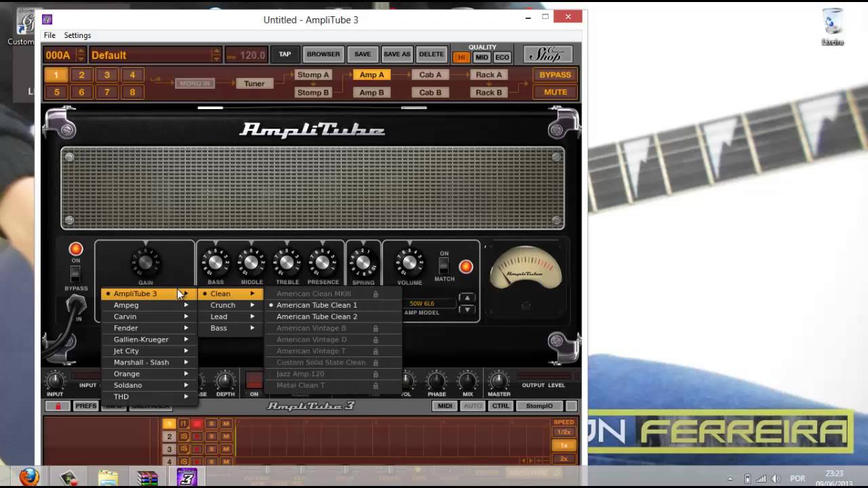Open volume control in system tray
This screenshot has height=488, width=868.
(776, 479)
